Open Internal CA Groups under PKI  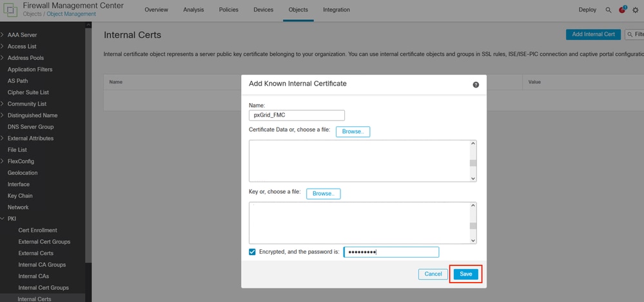tap(42, 265)
